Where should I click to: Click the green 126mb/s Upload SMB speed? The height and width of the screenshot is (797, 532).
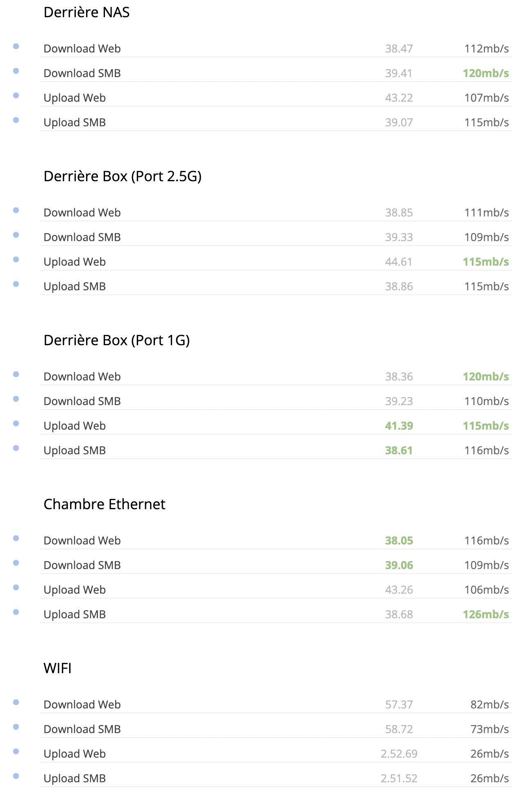click(486, 615)
